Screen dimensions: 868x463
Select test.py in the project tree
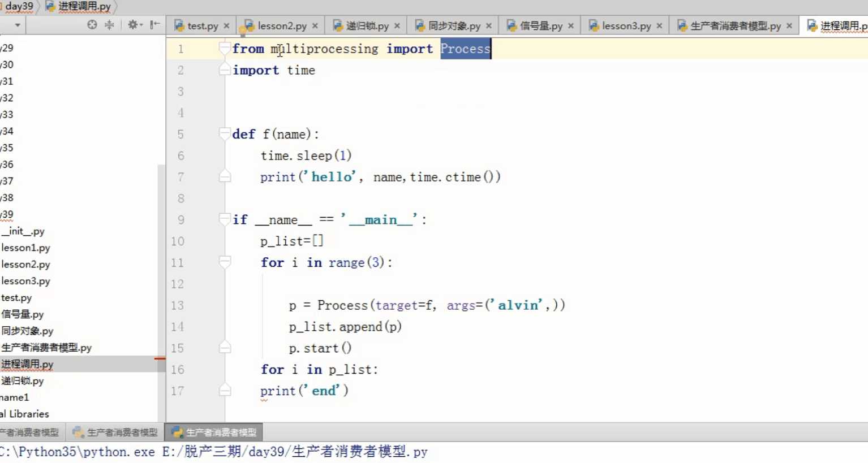point(16,297)
